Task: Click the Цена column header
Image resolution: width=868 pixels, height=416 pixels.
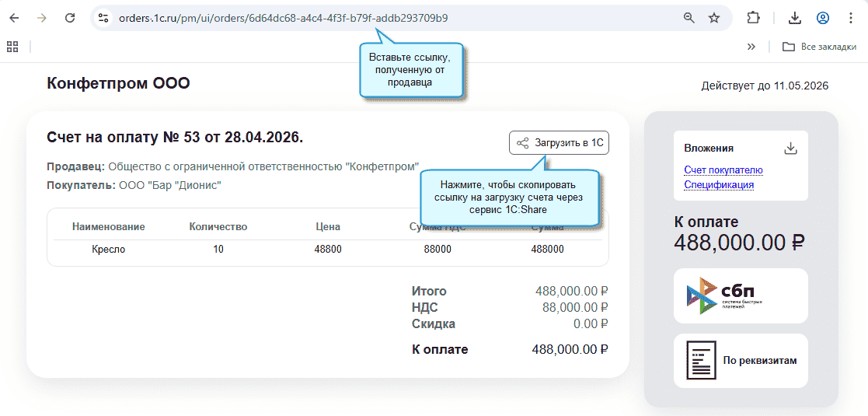Action: [328, 226]
